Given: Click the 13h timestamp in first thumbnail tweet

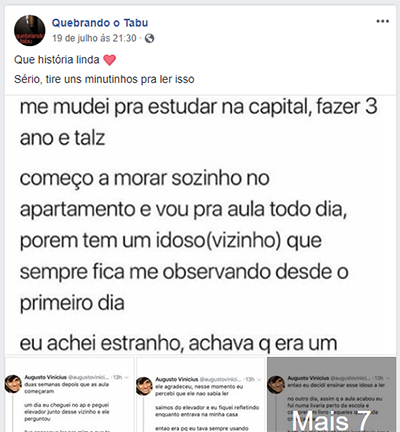Looking at the screenshot, I should click(x=117, y=377).
